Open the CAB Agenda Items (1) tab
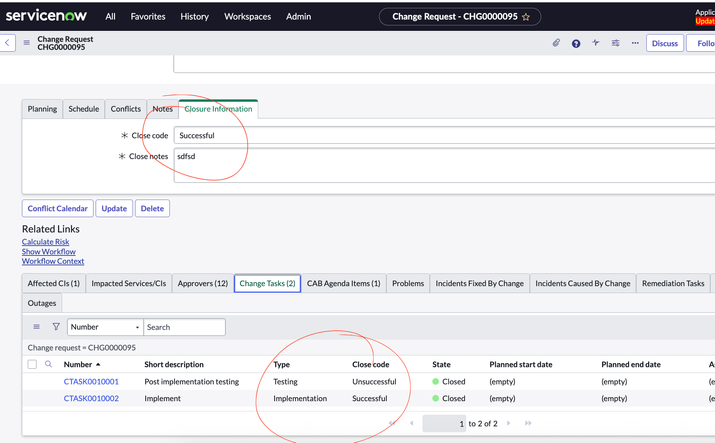 point(343,283)
